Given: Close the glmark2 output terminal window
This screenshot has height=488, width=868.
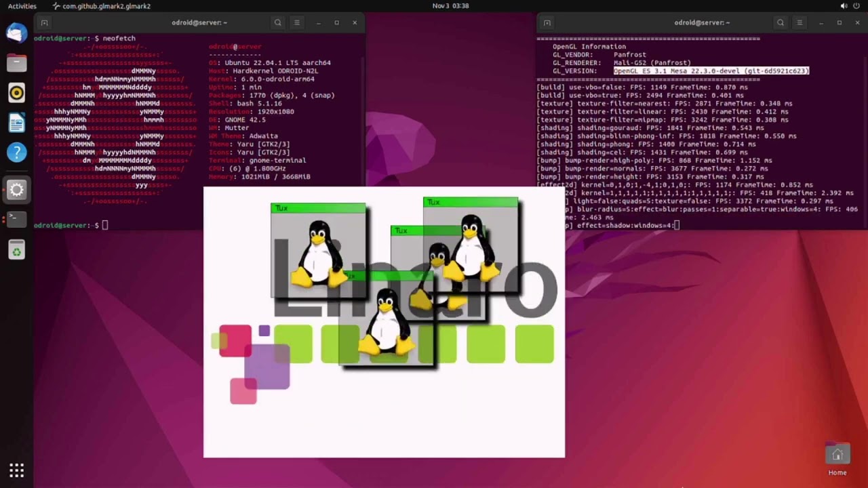Looking at the screenshot, I should click(x=857, y=22).
